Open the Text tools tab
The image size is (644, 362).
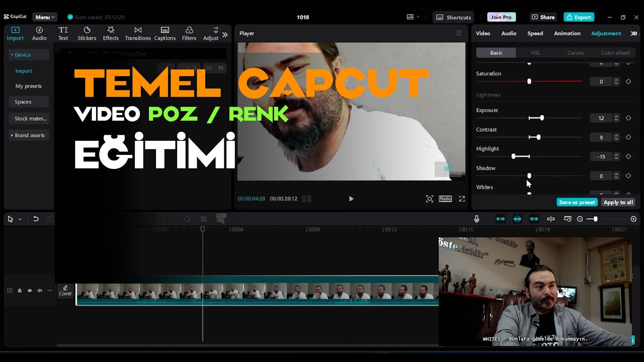(x=63, y=34)
